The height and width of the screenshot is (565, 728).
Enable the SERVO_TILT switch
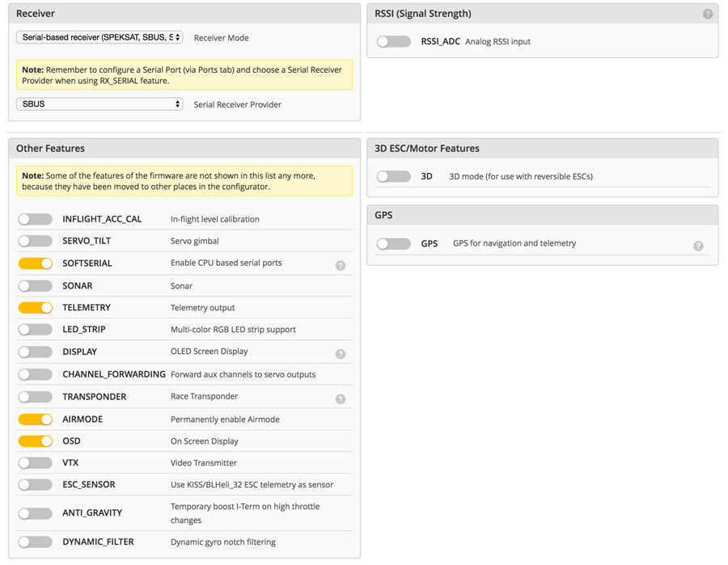[x=36, y=241]
